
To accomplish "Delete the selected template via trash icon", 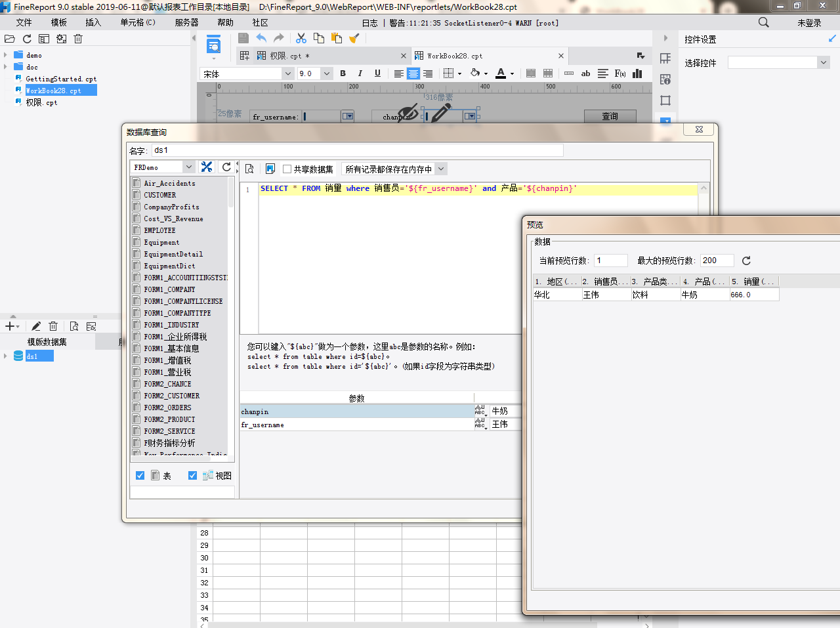I will [x=78, y=39].
